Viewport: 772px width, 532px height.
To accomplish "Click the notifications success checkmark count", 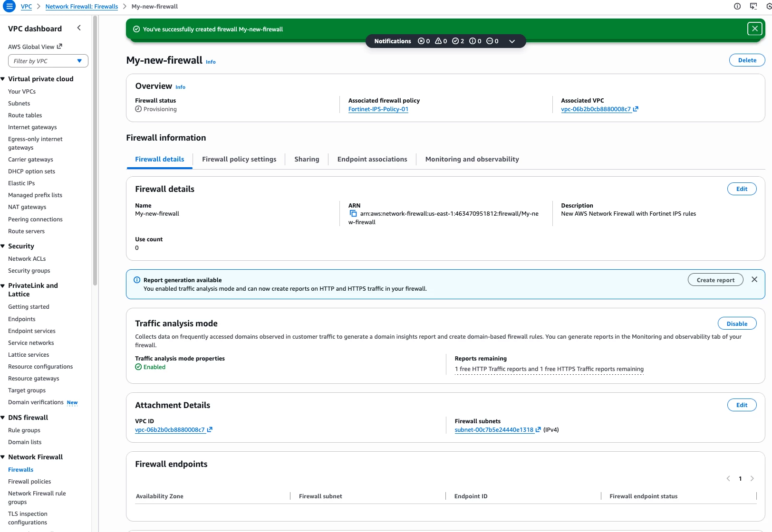I will [x=458, y=41].
